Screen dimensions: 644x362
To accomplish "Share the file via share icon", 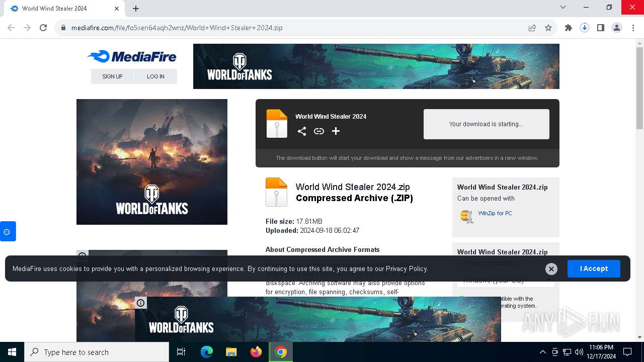I will click(x=302, y=131).
